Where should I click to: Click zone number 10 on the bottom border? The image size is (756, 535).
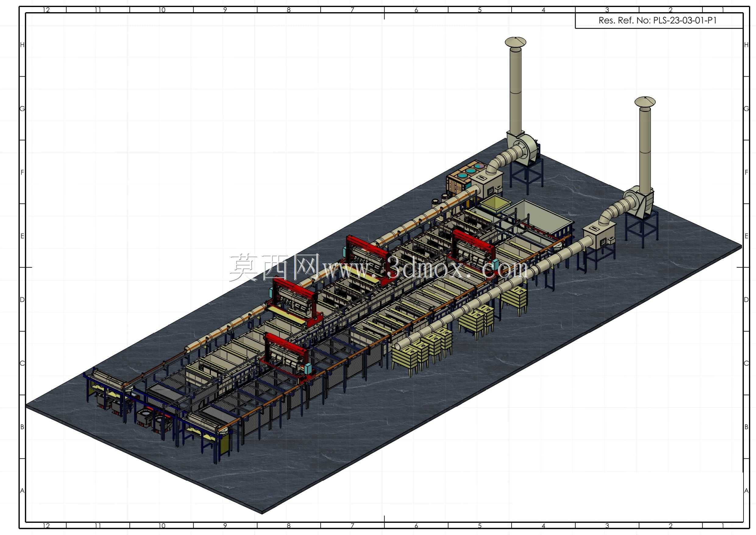click(162, 526)
